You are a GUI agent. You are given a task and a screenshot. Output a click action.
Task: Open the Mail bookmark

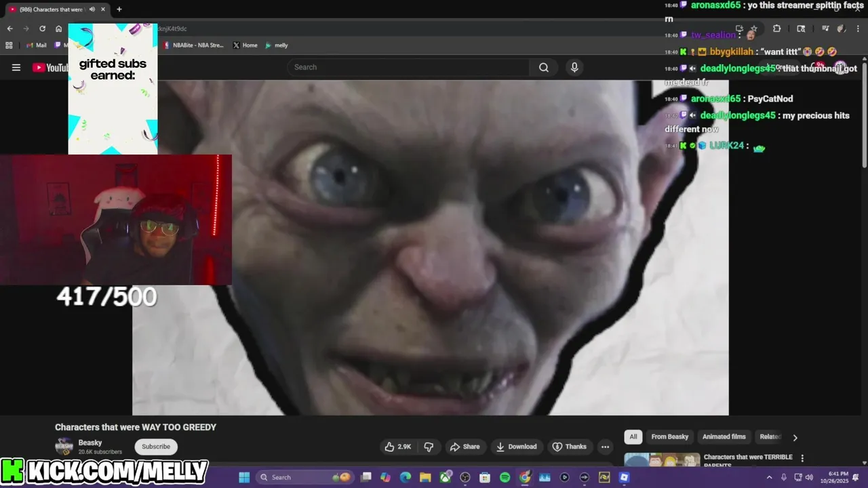pos(37,45)
